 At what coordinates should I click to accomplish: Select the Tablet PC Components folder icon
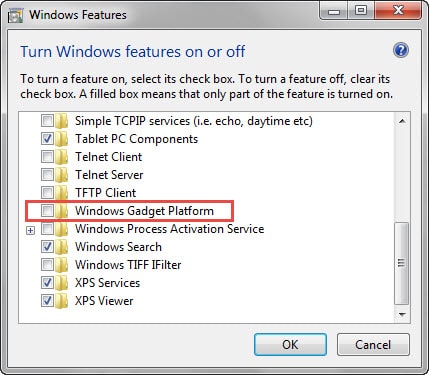click(61, 139)
